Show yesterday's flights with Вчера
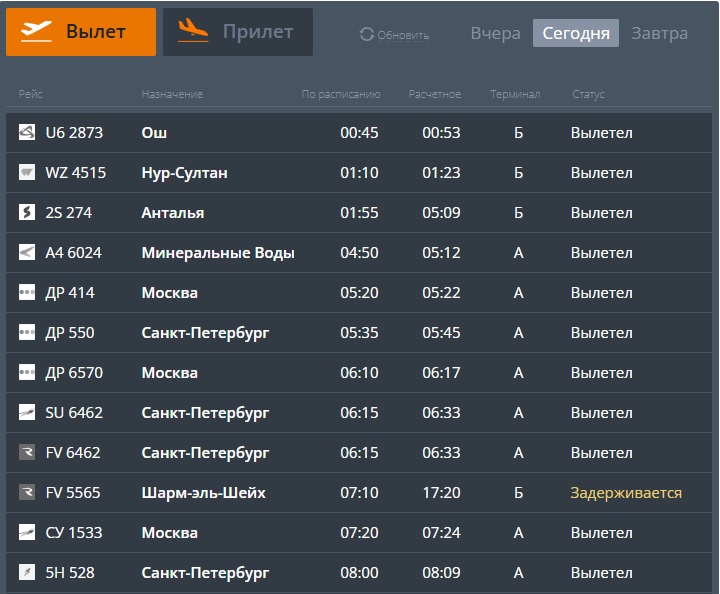 pyautogui.click(x=495, y=33)
